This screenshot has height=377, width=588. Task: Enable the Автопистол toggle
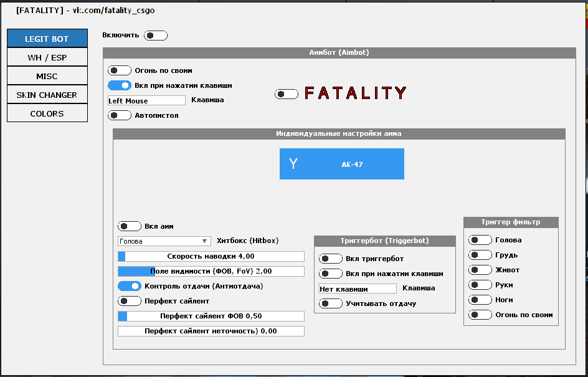pyautogui.click(x=120, y=115)
